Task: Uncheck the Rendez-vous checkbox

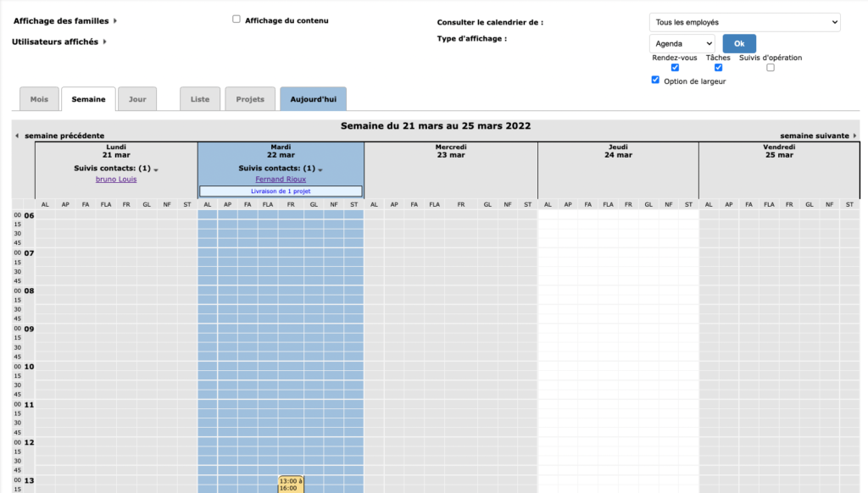Action: [x=675, y=68]
